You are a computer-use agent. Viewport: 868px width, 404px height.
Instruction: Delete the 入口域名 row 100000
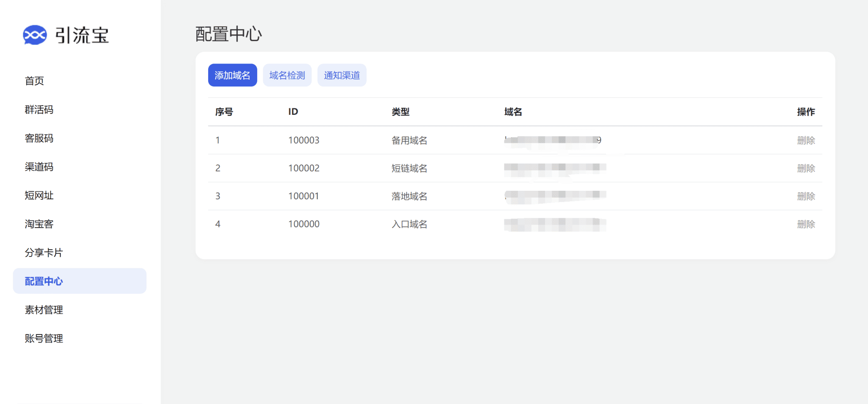coord(806,224)
